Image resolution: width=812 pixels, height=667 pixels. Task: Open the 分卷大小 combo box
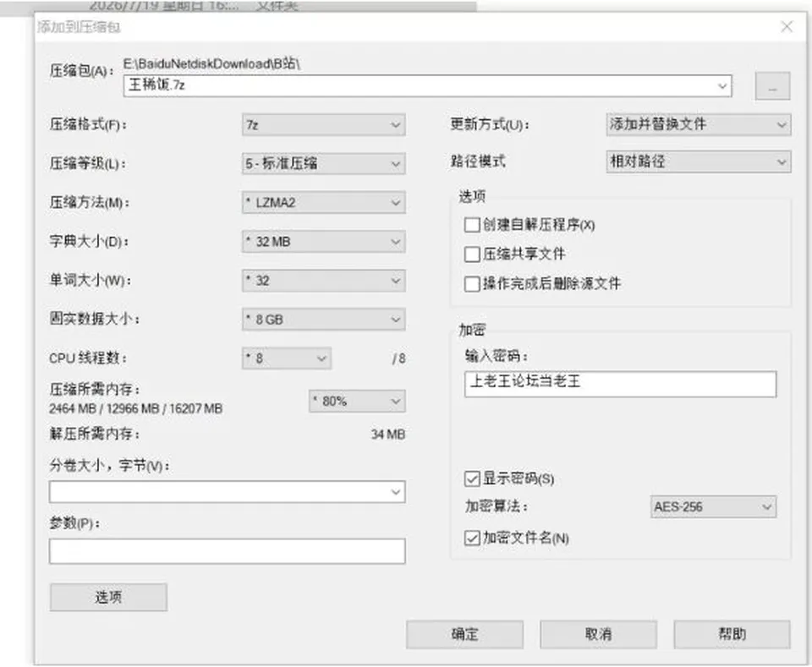pyautogui.click(x=227, y=491)
